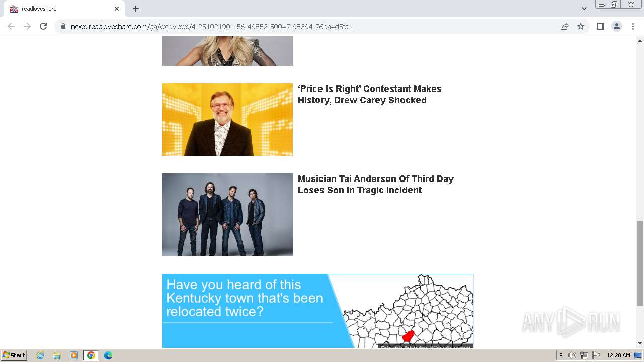Click the browser back arrow
The height and width of the screenshot is (362, 644).
(11, 26)
